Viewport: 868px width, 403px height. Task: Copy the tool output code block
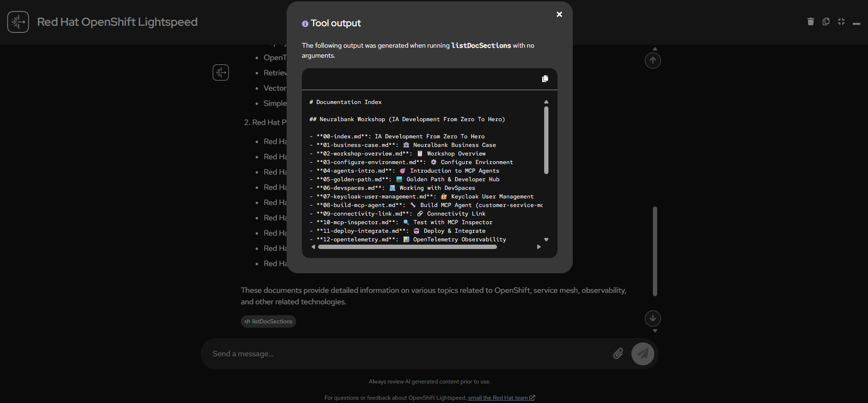click(x=545, y=79)
